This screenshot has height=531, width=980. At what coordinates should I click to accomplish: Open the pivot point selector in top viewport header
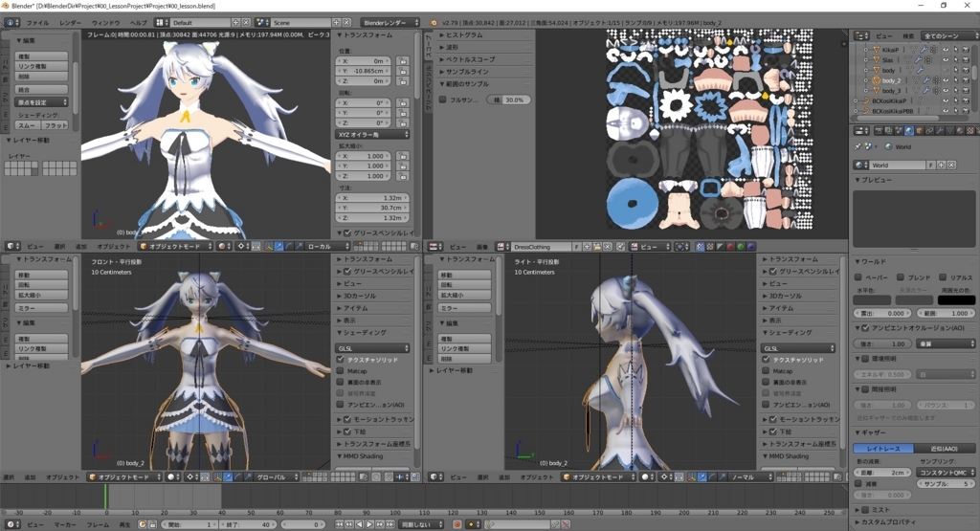point(243,246)
